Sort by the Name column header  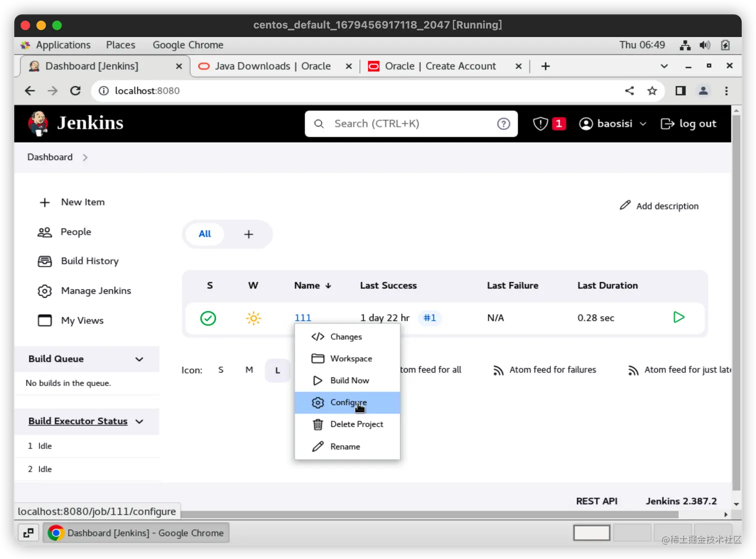312,285
